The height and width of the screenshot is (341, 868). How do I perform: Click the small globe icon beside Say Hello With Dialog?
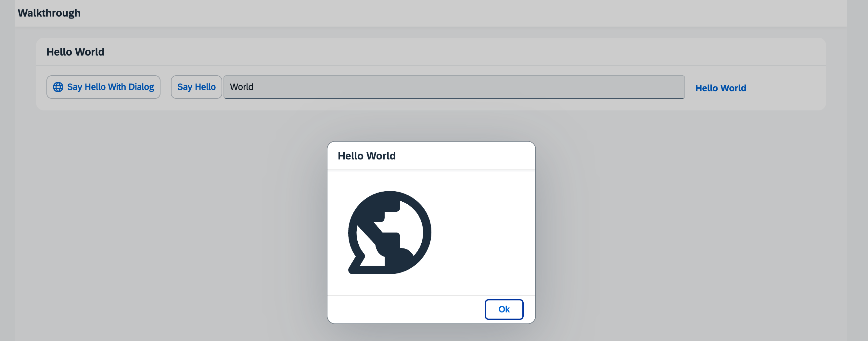[58, 87]
